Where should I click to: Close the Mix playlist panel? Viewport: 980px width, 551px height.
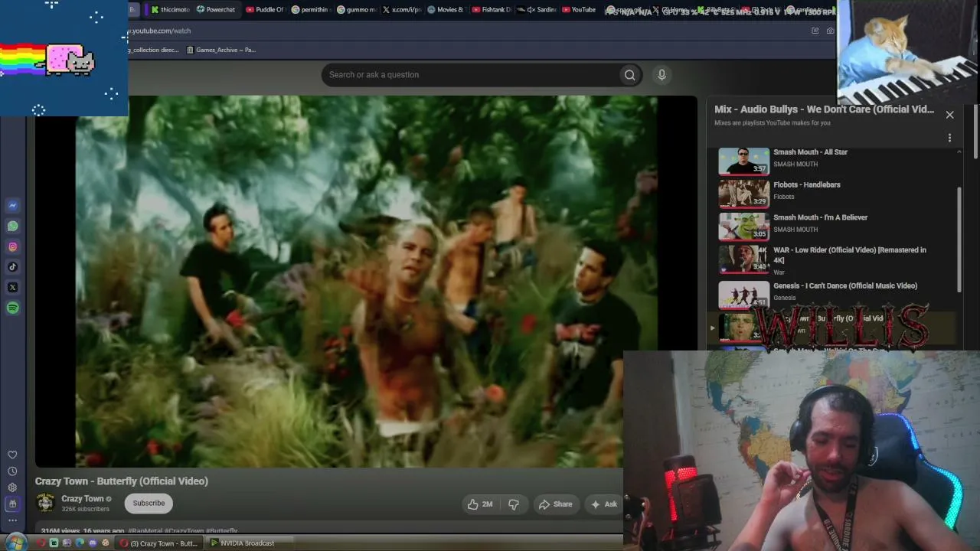pos(949,115)
